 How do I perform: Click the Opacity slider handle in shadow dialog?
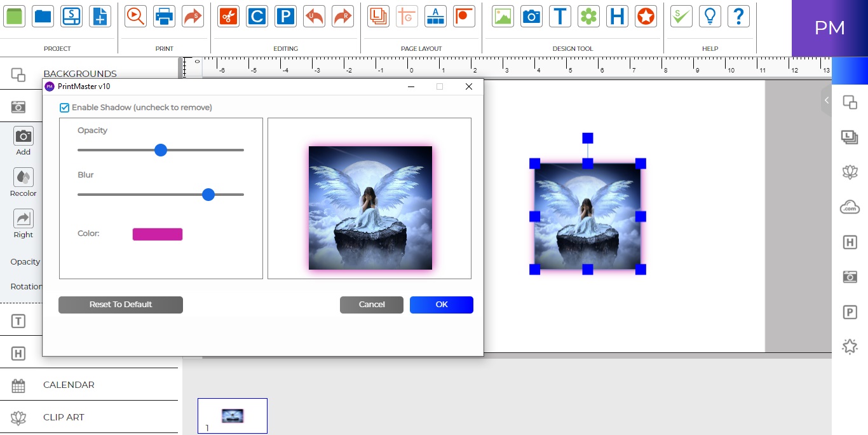[161, 150]
